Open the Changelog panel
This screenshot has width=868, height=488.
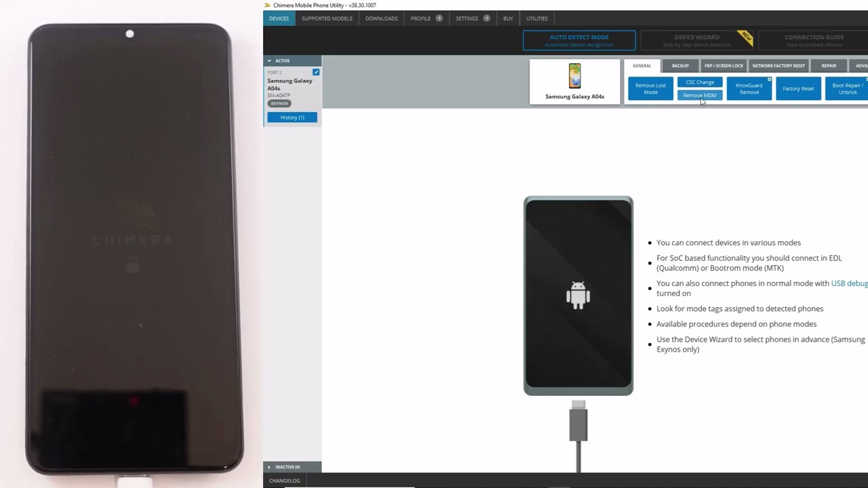(285, 481)
